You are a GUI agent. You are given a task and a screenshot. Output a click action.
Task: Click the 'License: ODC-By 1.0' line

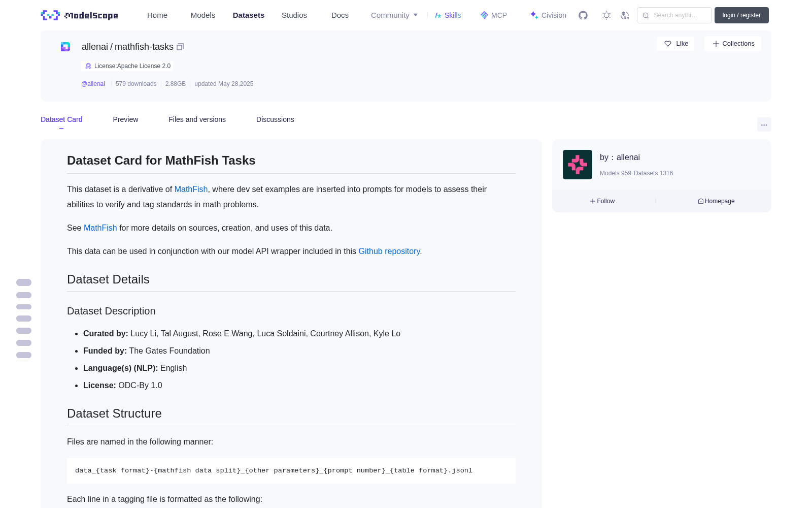[x=123, y=385]
